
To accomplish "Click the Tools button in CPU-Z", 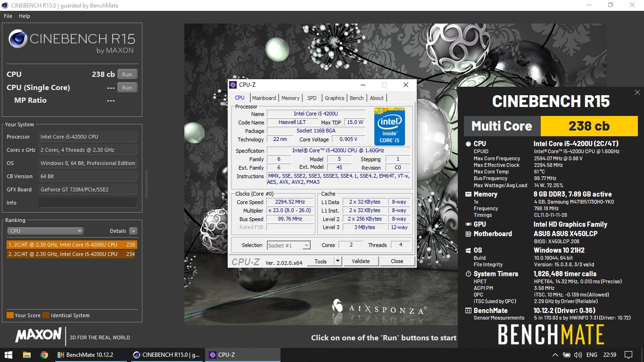I will (321, 261).
